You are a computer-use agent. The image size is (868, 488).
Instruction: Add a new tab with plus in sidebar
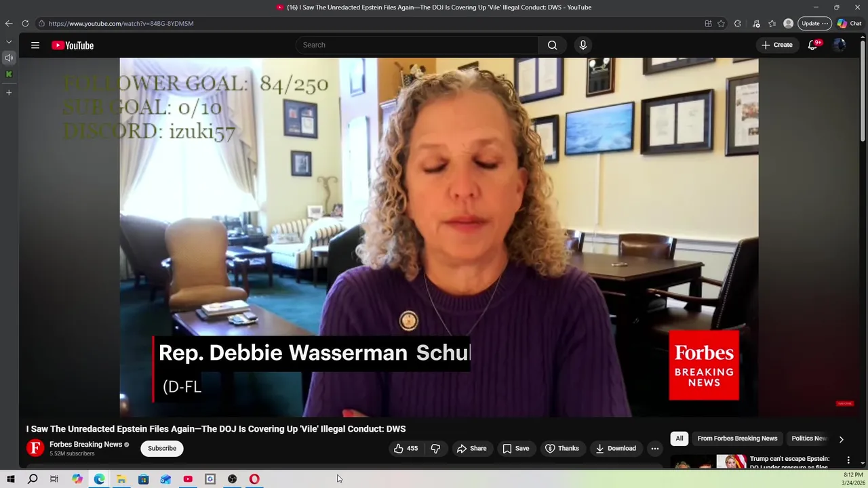[9, 92]
